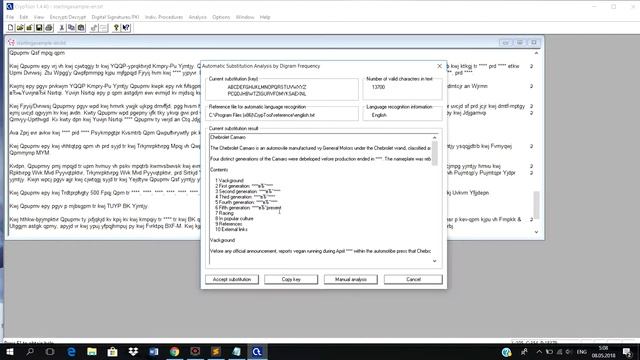The image size is (640, 360).
Task: Click the document window scroll-up arrow
Action: tap(536, 53)
